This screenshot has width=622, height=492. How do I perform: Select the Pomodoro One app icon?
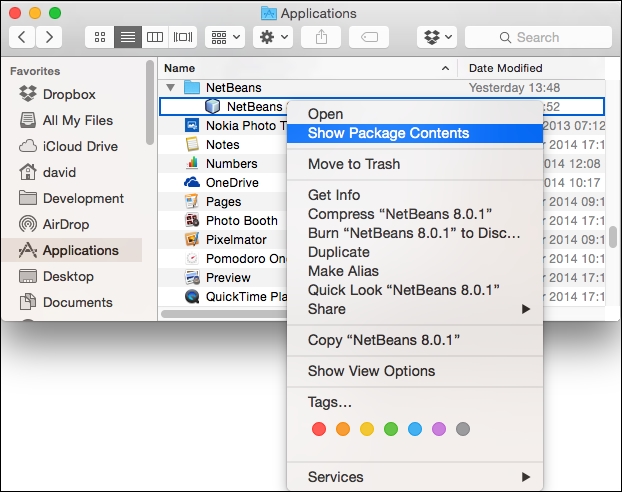[x=192, y=258]
